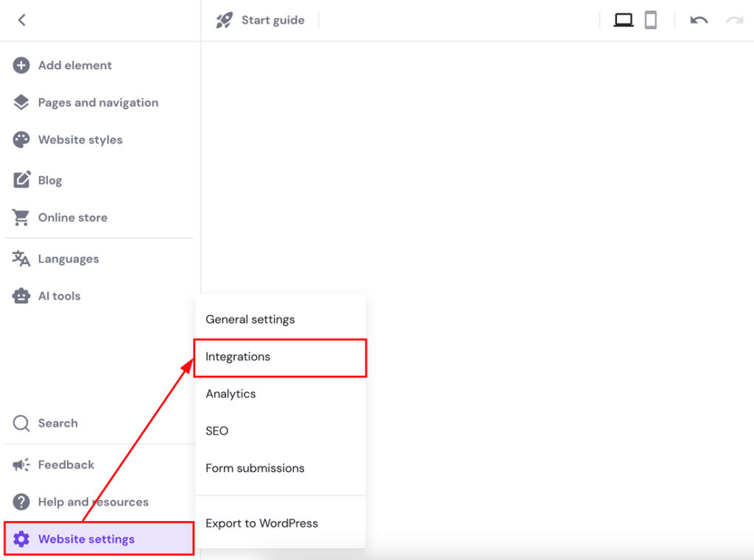The width and height of the screenshot is (754, 560).
Task: Select the Languages icon
Action: point(21,258)
